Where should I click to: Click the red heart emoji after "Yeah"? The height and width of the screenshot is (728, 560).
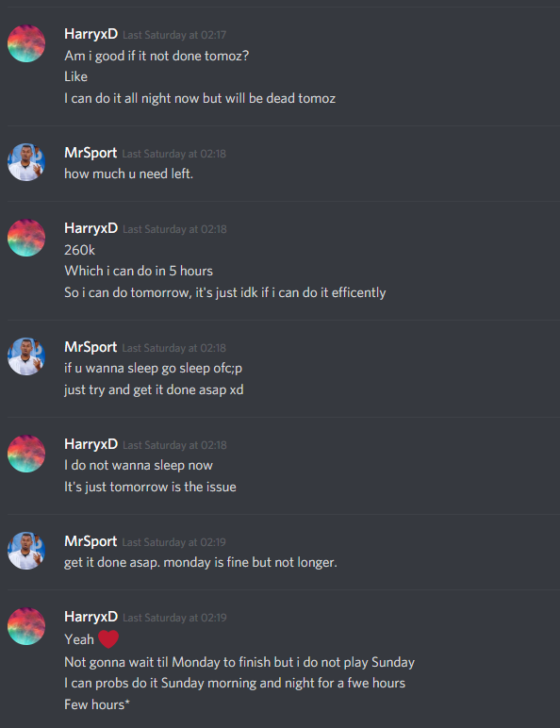tap(108, 639)
